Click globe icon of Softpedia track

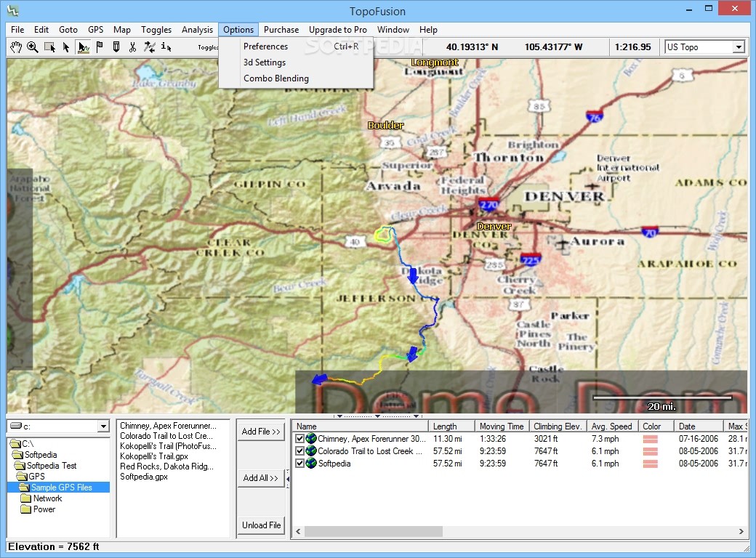click(311, 463)
